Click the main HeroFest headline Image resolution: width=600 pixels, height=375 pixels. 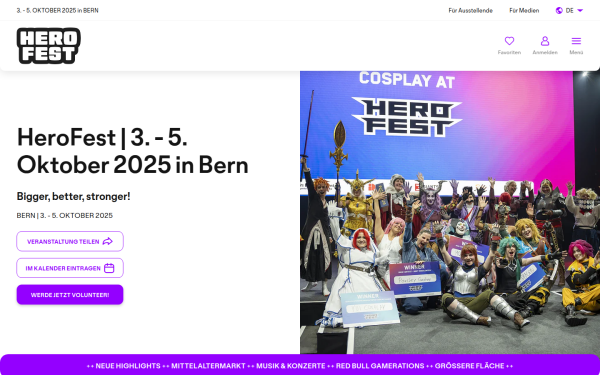pos(132,151)
